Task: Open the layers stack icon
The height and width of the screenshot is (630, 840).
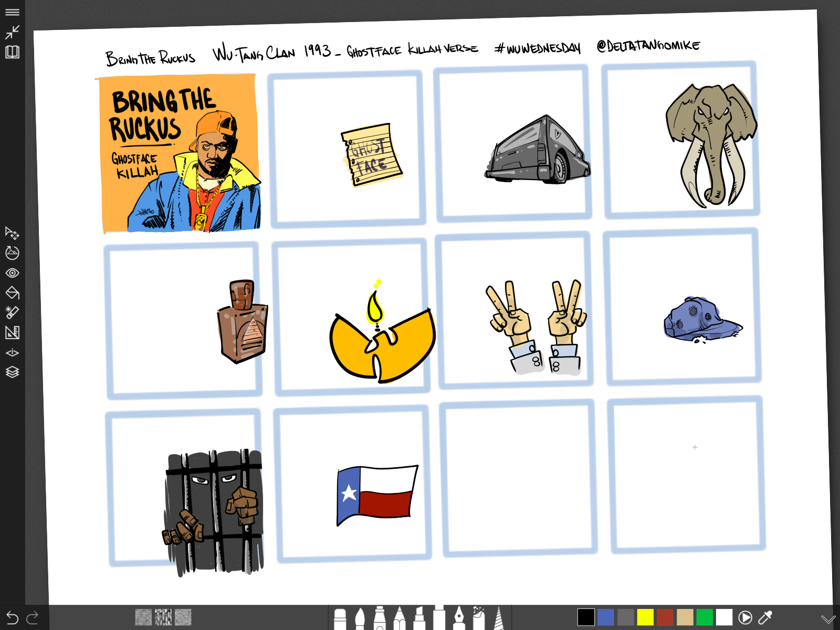Action: click(x=12, y=372)
